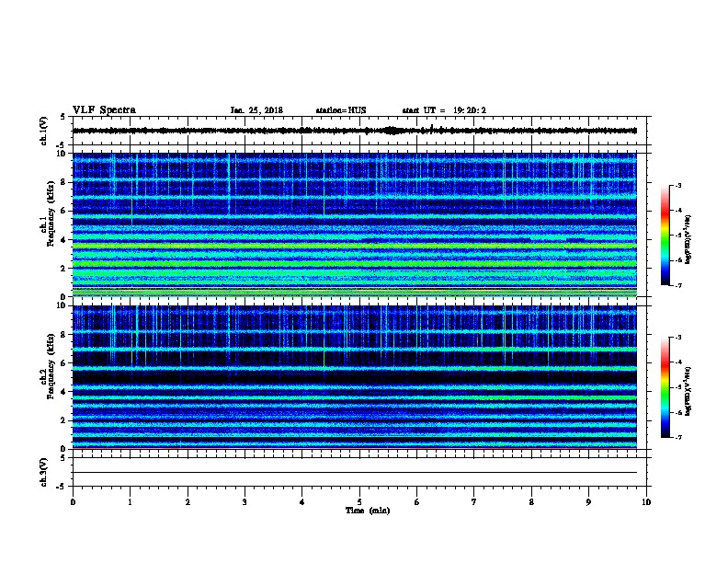This screenshot has width=728, height=563.
Task: Click the "-7" label on lower color bar
Action: tap(678, 438)
